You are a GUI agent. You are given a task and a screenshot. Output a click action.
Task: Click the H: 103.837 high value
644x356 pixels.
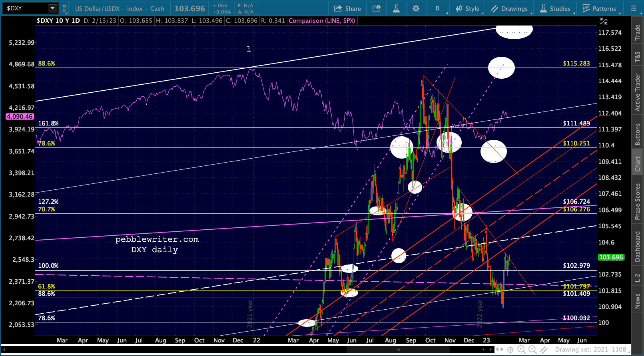172,21
